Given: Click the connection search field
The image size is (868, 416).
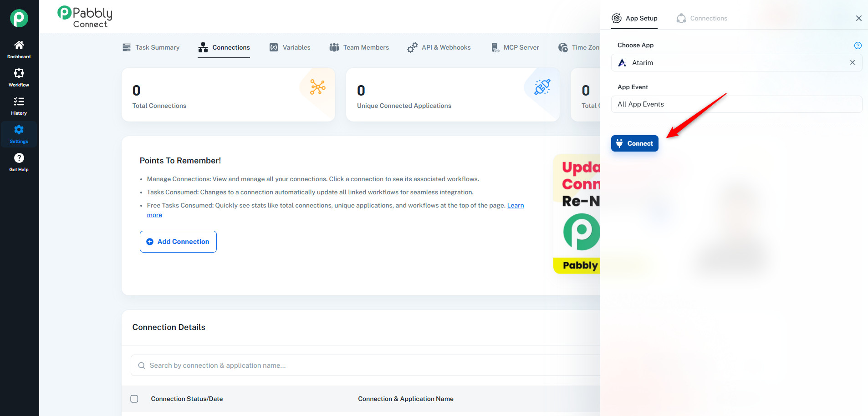Looking at the screenshot, I should point(364,365).
